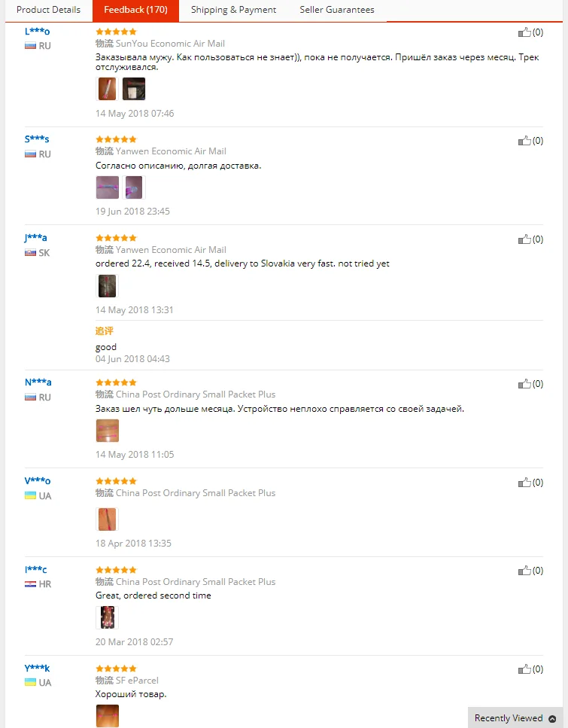The height and width of the screenshot is (728, 568).
Task: Click thumbs-up on Y***k's review
Action: pos(524,669)
